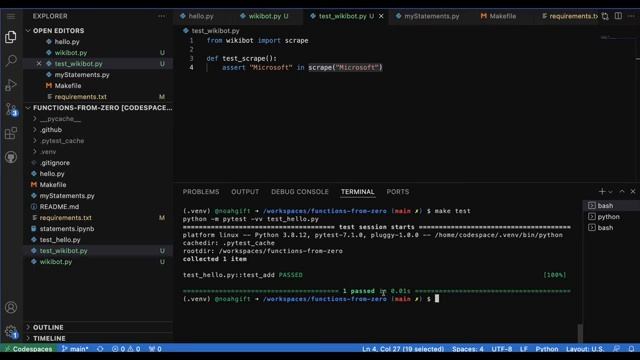Click feedback icon in status bar
The height and width of the screenshot is (360, 640).
pos(616,349)
